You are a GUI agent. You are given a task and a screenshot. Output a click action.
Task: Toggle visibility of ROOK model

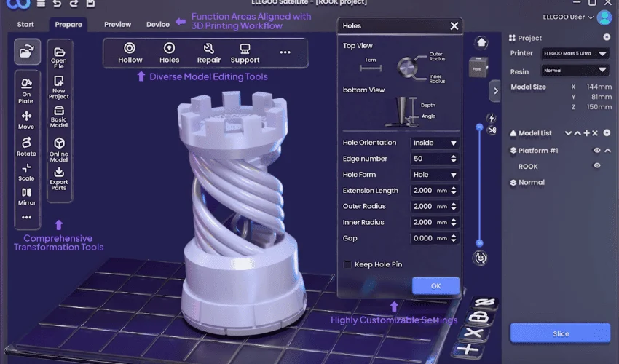coord(596,166)
